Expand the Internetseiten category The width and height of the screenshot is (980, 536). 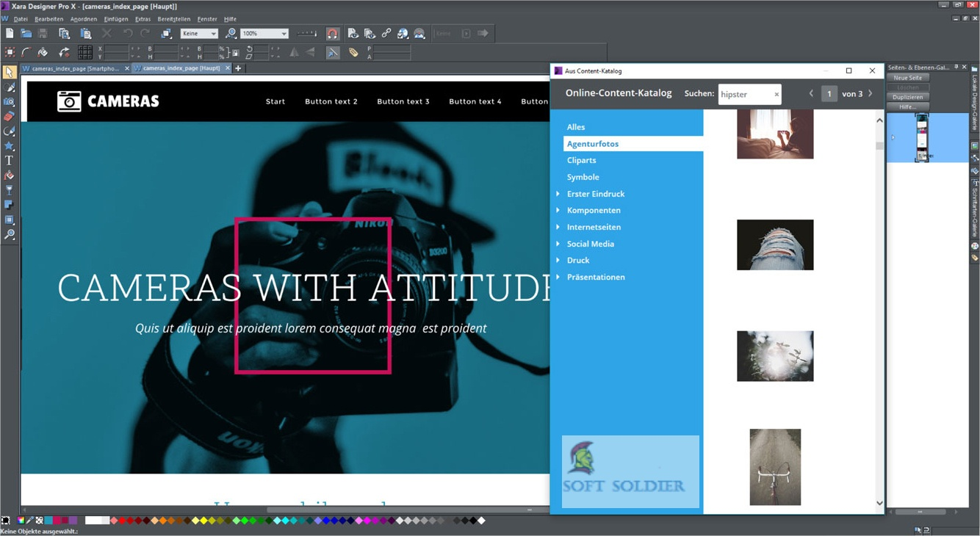pos(558,227)
